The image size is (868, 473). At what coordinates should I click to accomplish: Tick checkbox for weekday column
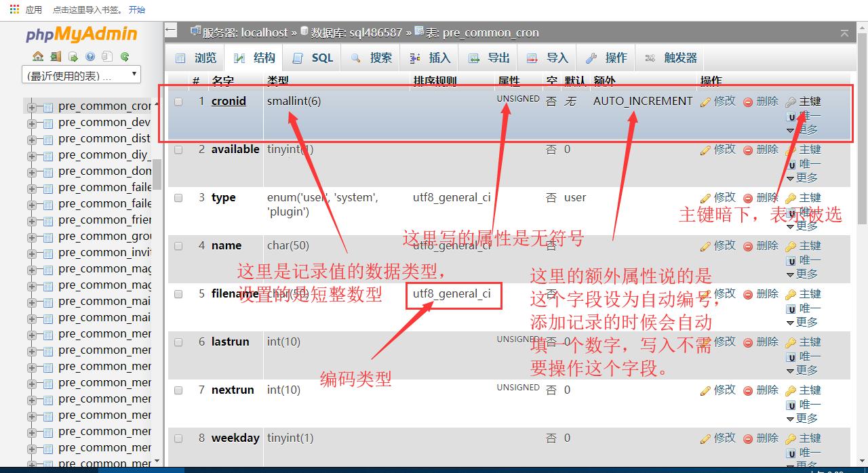178,438
